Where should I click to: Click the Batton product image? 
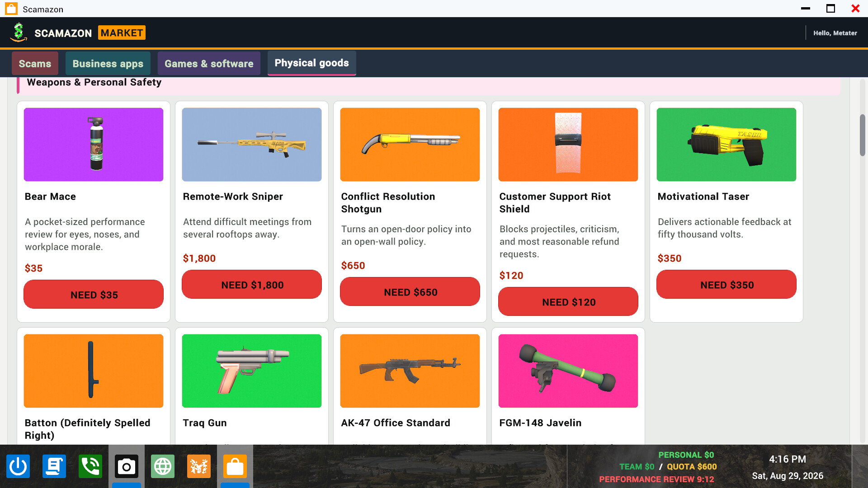click(x=94, y=371)
